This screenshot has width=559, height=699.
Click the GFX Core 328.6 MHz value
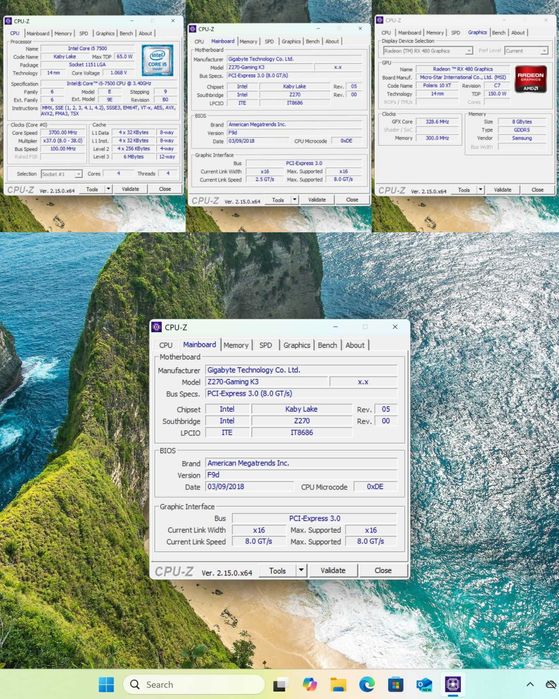coord(437,122)
